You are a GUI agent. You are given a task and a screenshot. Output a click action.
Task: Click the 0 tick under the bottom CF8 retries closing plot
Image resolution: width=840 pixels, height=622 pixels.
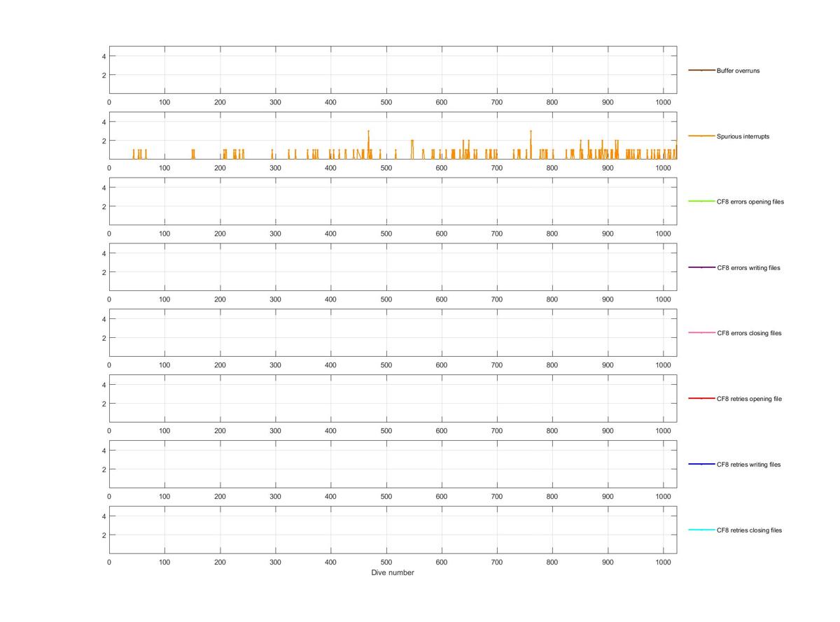[109, 562]
